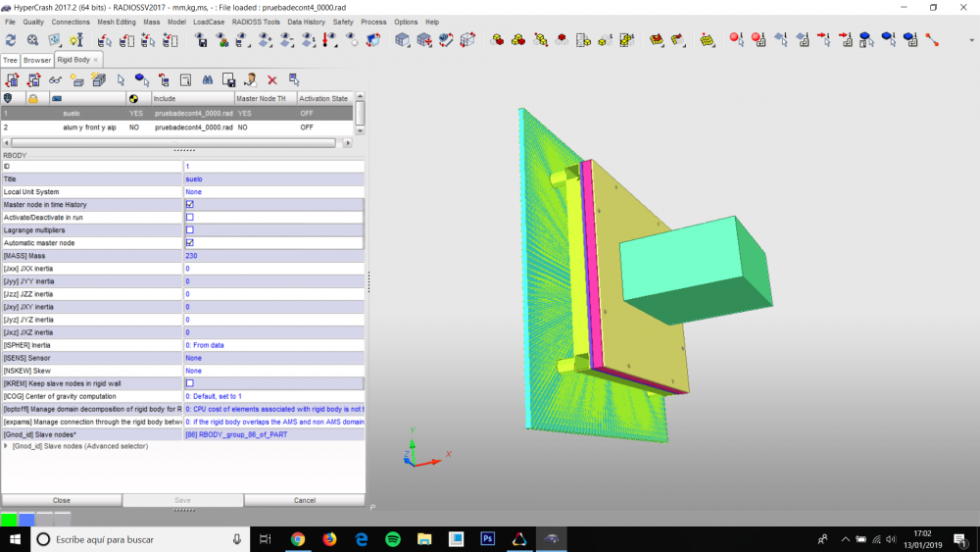
Task: Click the red X delete icon
Action: point(271,80)
